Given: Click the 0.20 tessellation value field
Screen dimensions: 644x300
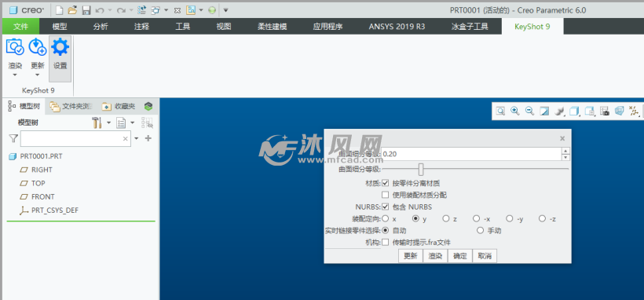Looking at the screenshot, I should 471,154.
